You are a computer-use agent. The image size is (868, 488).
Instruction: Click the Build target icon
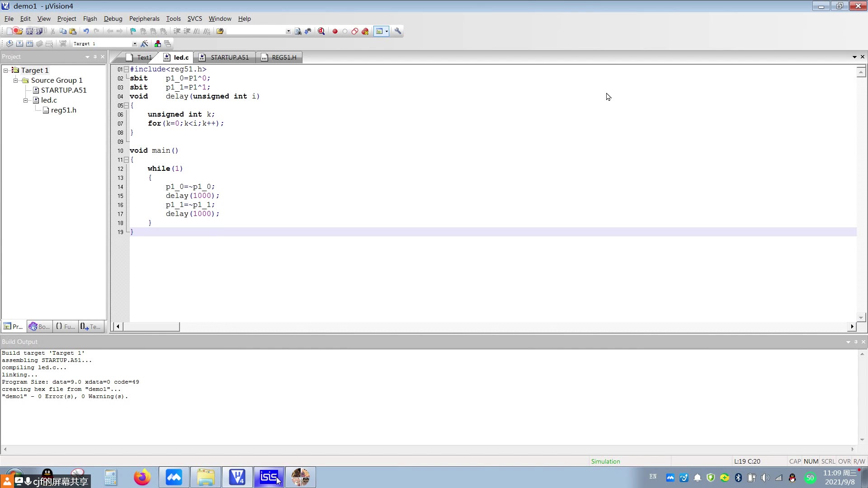(19, 44)
